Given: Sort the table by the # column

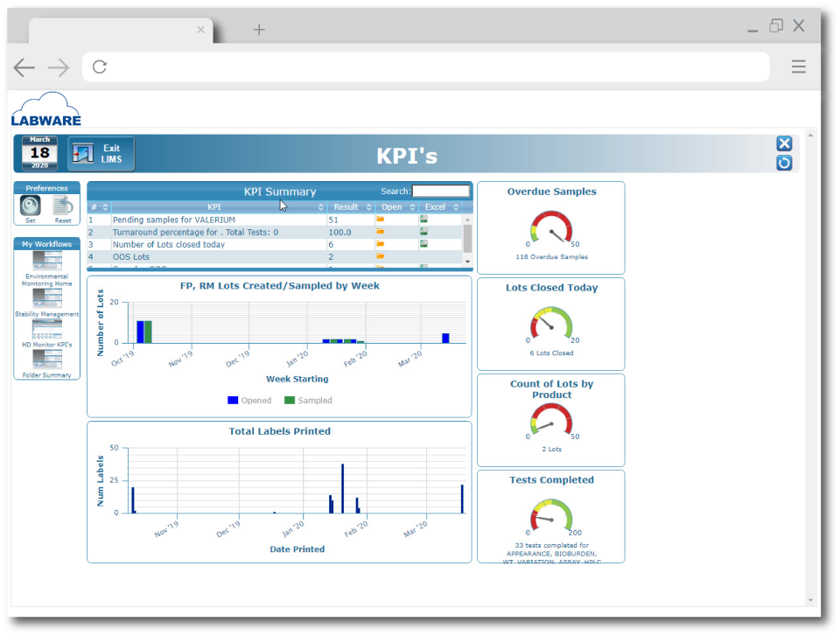Looking at the screenshot, I should [98, 207].
